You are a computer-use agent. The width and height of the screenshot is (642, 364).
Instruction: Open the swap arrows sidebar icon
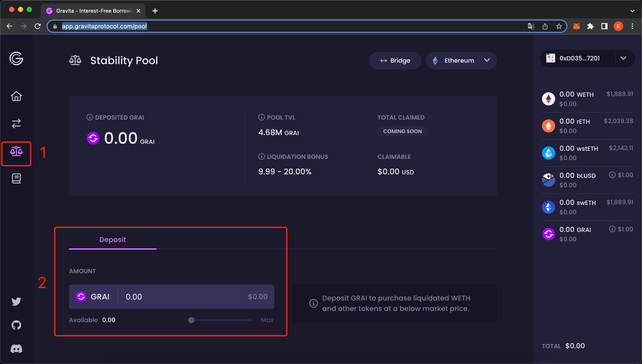[16, 123]
